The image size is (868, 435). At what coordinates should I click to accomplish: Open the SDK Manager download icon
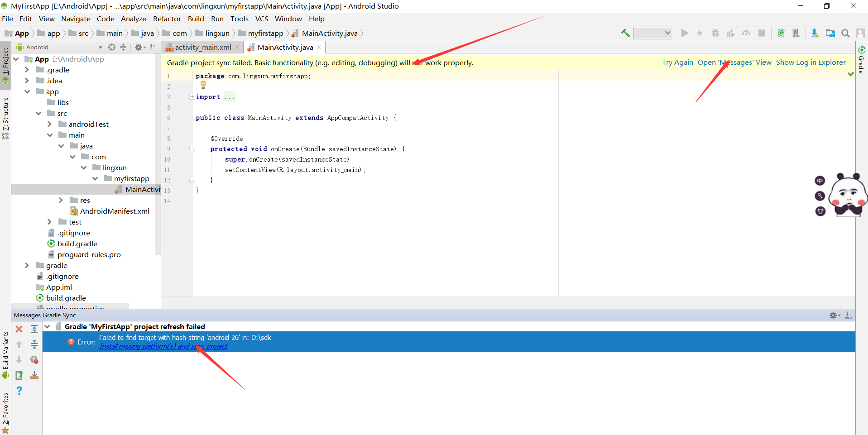click(815, 33)
